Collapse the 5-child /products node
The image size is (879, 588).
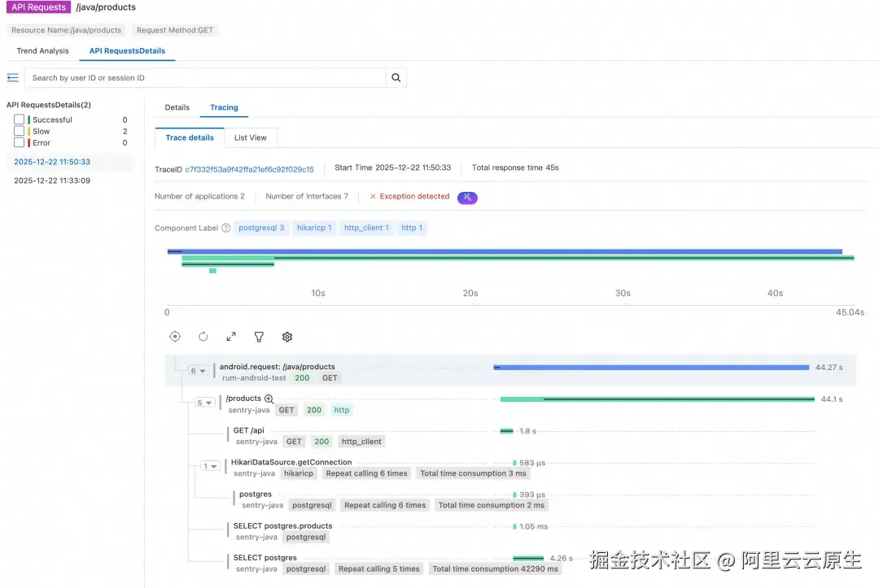click(204, 403)
